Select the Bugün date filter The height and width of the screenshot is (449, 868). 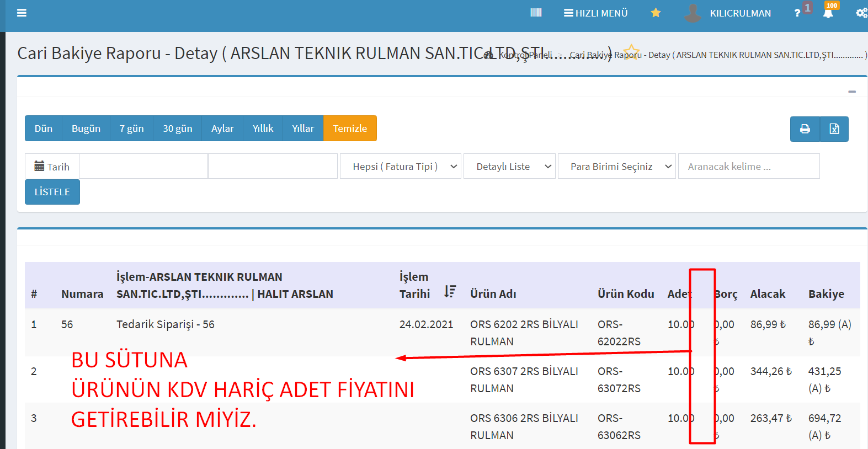coord(86,129)
